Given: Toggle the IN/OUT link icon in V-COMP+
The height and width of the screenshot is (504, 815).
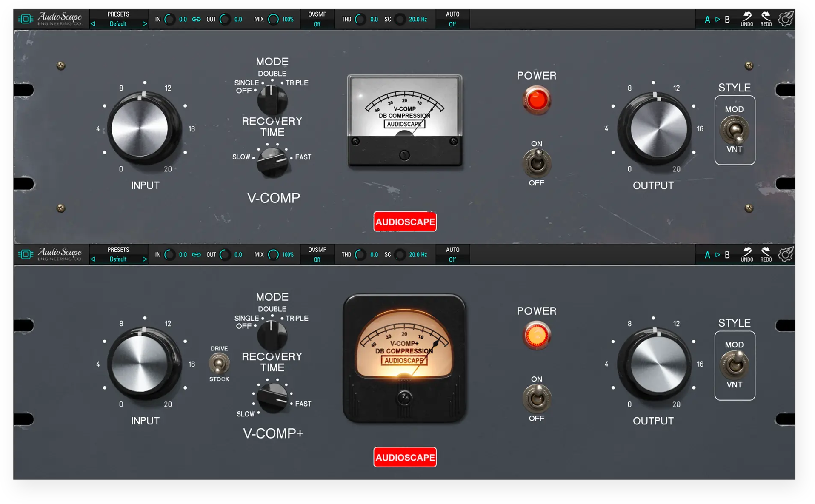Looking at the screenshot, I should 196,255.
